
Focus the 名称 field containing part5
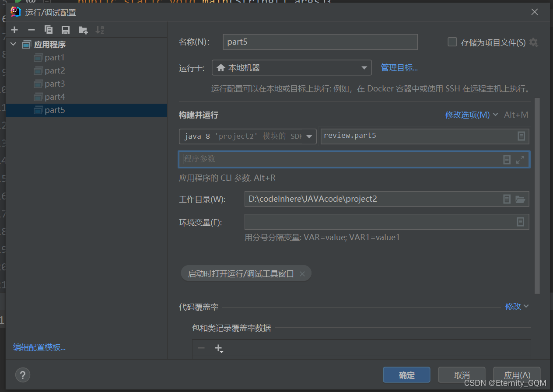pyautogui.click(x=320, y=42)
